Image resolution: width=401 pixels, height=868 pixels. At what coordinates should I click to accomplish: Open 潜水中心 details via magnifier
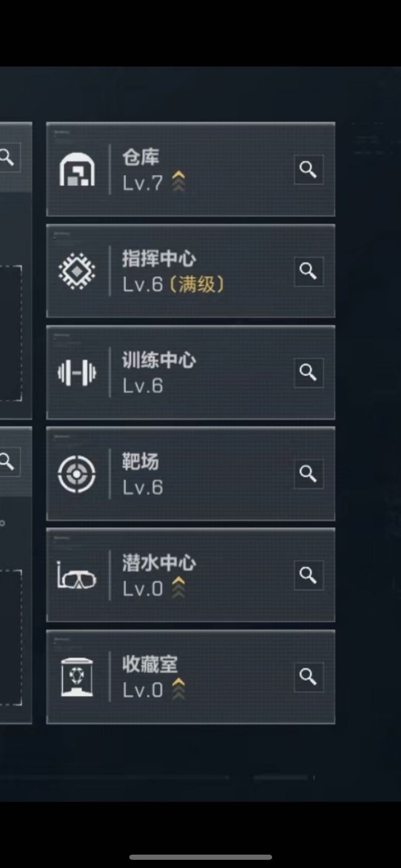pos(309,575)
